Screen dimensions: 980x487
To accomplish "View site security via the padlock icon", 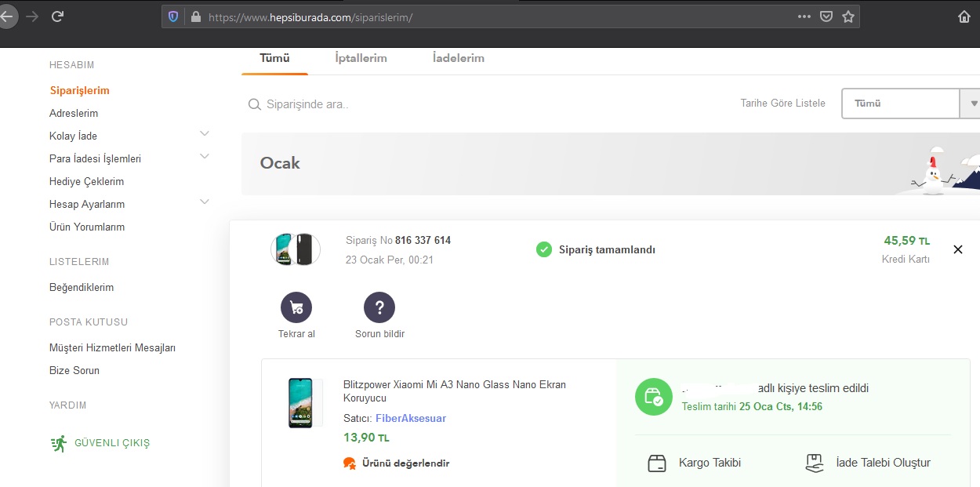I will [x=195, y=16].
